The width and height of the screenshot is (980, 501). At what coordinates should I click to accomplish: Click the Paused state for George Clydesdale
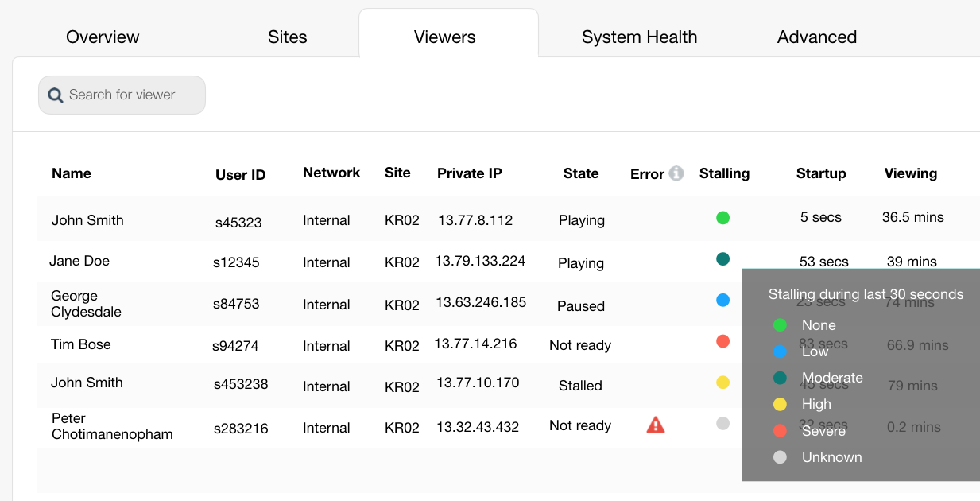[x=581, y=306]
